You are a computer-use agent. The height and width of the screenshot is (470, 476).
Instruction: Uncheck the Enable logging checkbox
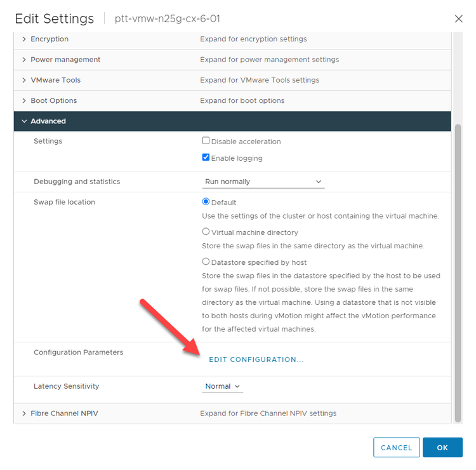point(206,158)
